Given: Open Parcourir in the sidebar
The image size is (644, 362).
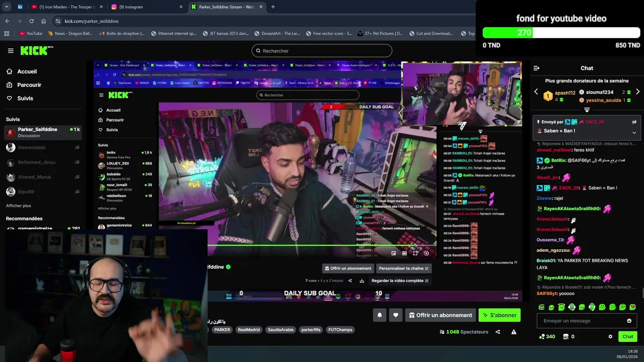Looking at the screenshot, I should pos(29,85).
